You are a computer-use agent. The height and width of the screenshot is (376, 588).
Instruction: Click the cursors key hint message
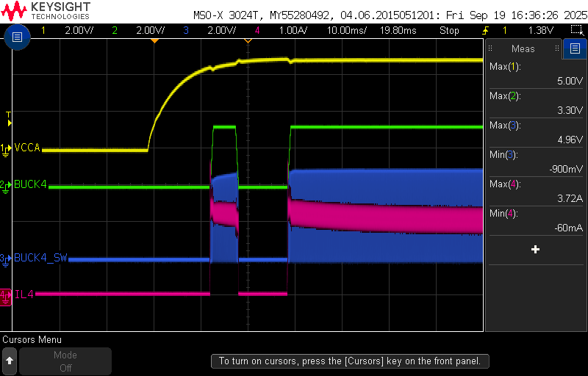350,361
